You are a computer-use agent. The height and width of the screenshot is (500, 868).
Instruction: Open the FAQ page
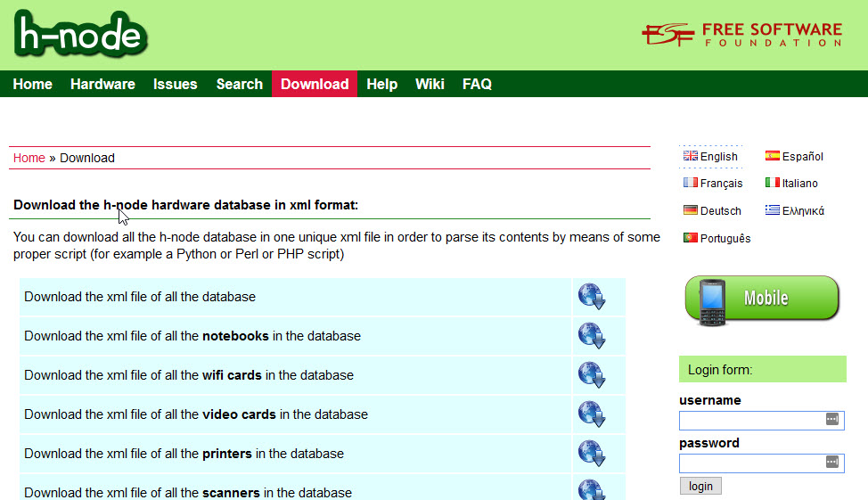(x=477, y=84)
